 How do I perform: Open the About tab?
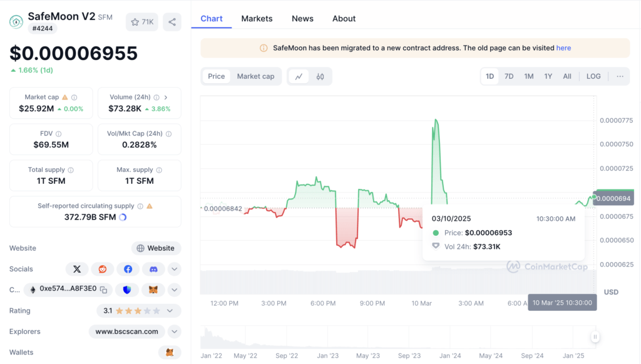click(x=344, y=19)
